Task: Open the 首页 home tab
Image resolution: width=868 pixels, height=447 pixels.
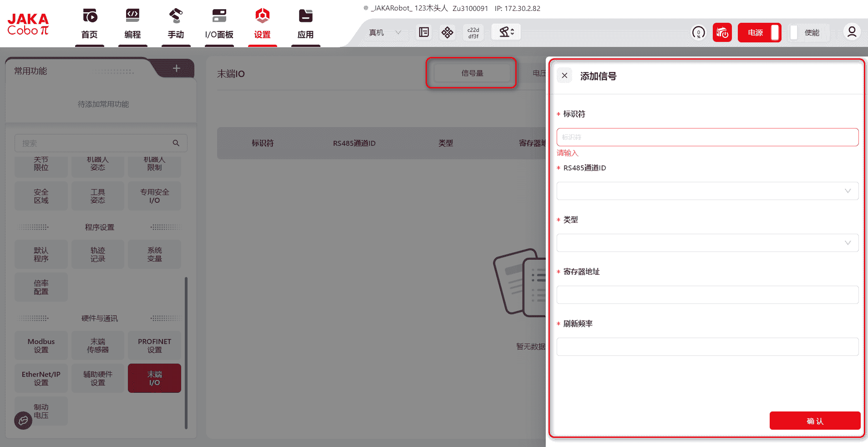Action: click(x=90, y=24)
